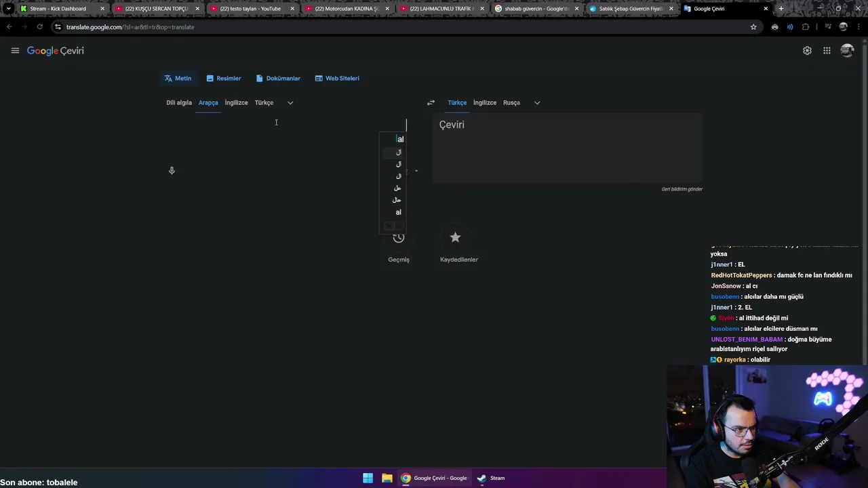Expand more target languages list
This screenshot has height=488, width=868.
537,102
